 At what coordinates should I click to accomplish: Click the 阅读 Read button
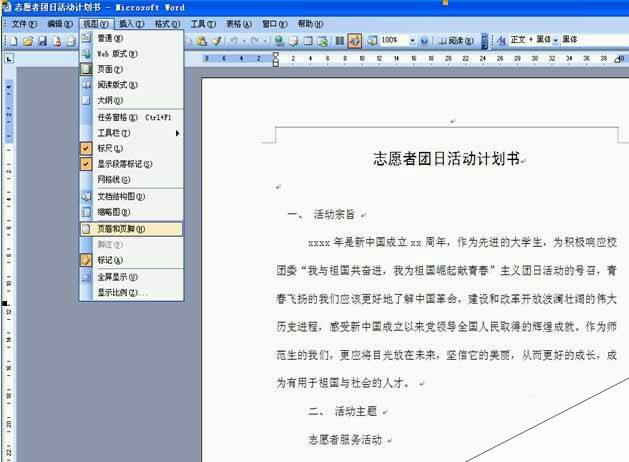456,41
